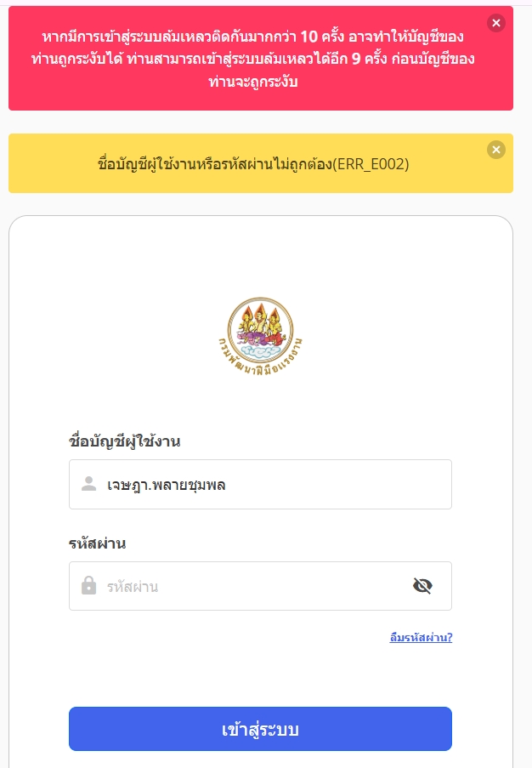532x768 pixels.
Task: Focus the ชื่อบัญชีผู้ใช้งาน username input field
Action: [x=260, y=485]
